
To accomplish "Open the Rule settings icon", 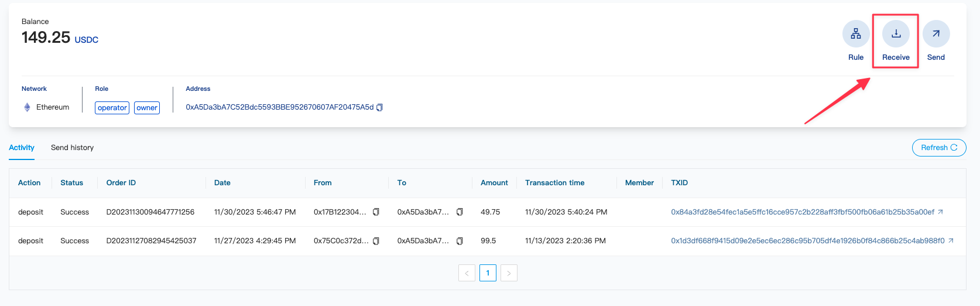I will [855, 34].
